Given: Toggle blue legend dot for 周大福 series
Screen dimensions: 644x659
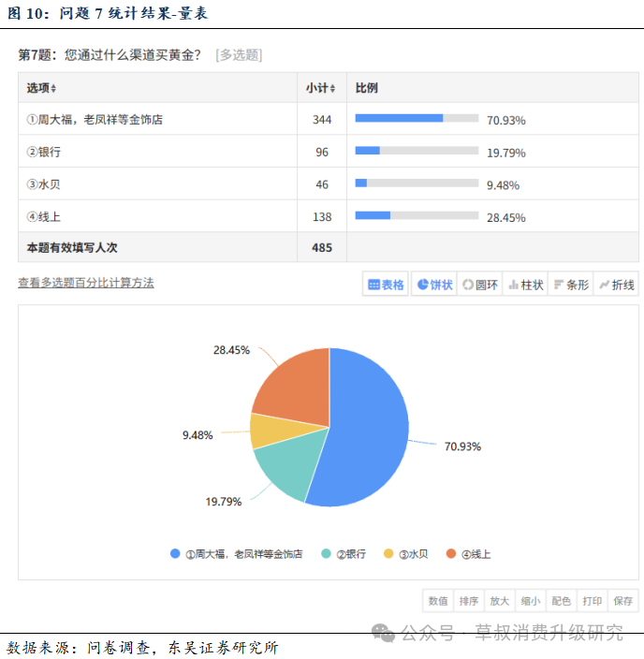Looking at the screenshot, I should (175, 553).
